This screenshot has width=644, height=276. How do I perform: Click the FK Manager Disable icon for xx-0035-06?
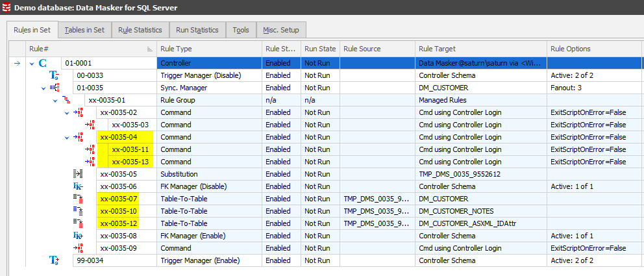[x=79, y=186]
